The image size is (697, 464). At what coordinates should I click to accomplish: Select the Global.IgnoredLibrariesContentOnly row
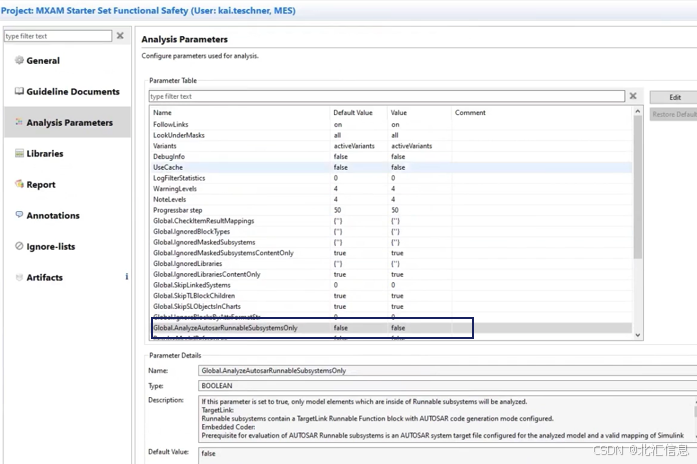point(391,274)
